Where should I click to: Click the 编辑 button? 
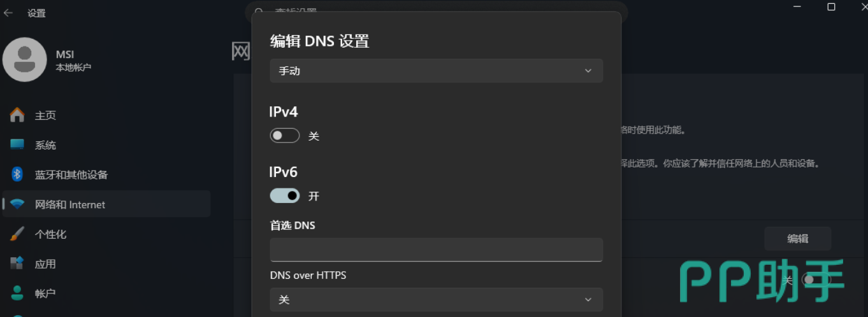798,239
